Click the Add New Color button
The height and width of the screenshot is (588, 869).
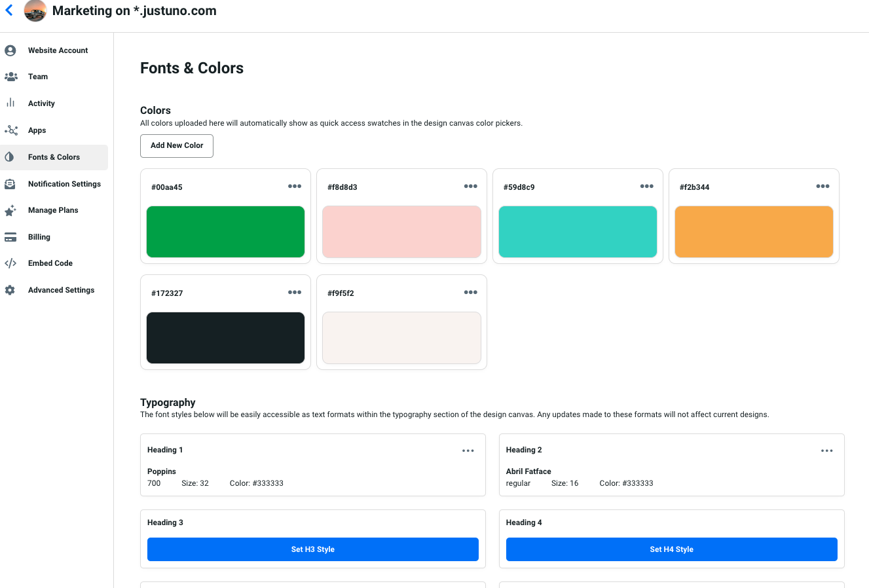pyautogui.click(x=177, y=145)
